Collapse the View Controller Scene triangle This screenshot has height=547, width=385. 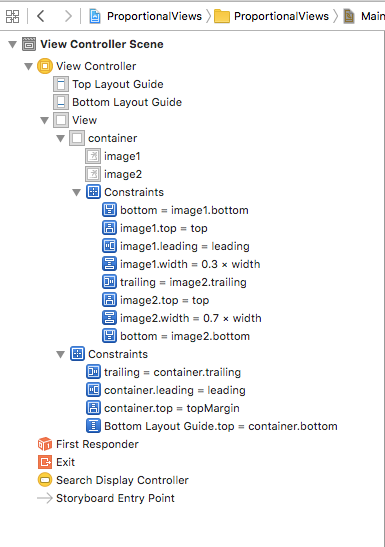tap(13, 44)
